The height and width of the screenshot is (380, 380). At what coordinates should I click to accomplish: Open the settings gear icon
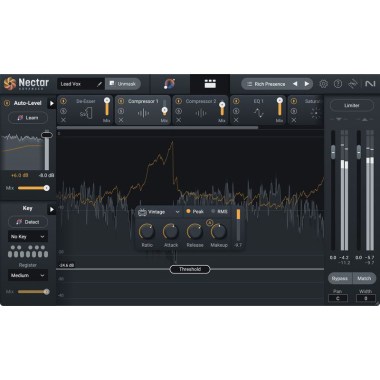click(x=323, y=84)
